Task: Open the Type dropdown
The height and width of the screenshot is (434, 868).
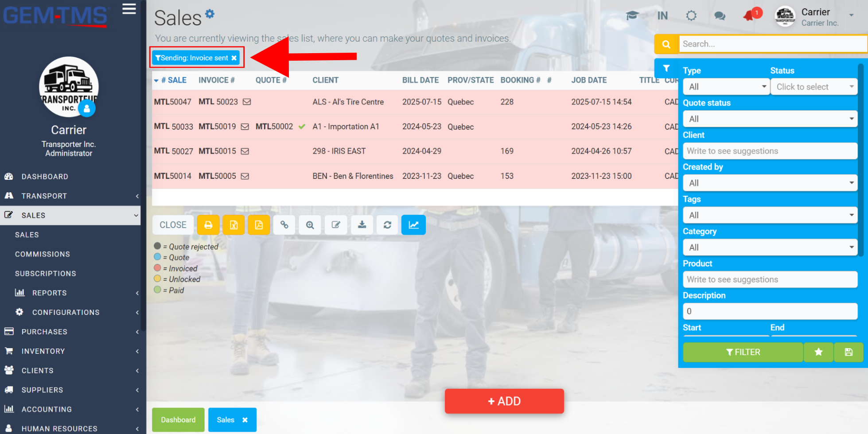Action: (x=726, y=87)
